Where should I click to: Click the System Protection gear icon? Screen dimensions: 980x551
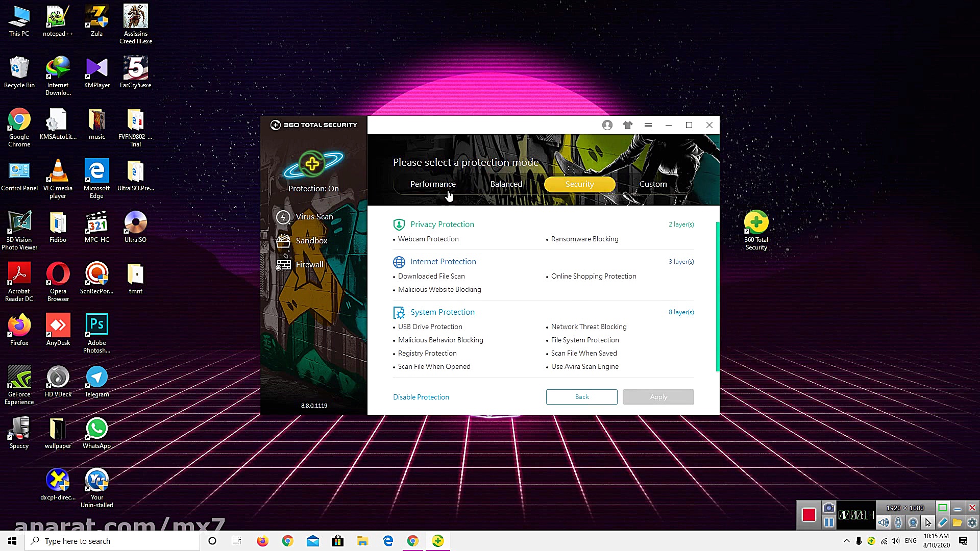click(x=399, y=312)
